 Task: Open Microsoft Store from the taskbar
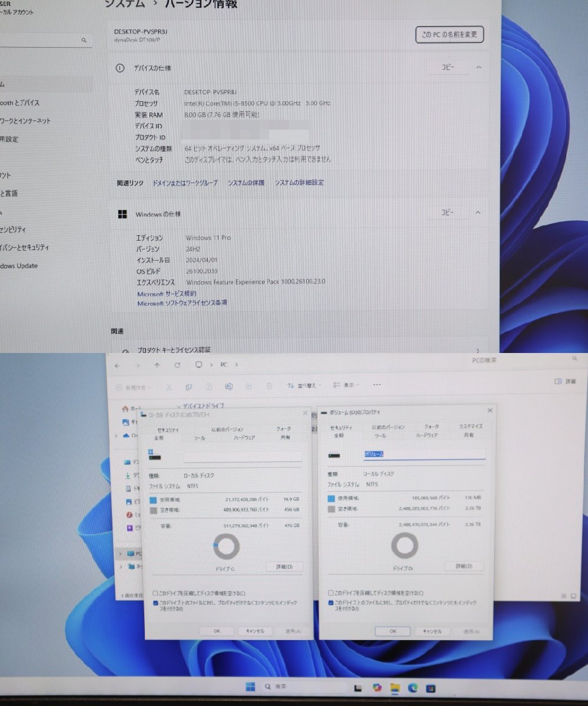(431, 687)
